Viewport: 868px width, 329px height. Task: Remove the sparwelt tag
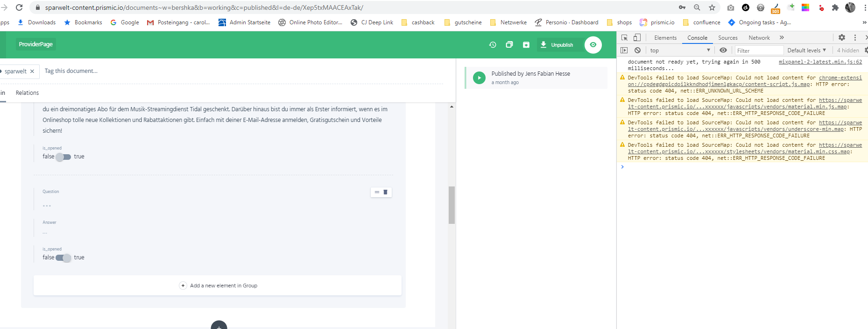[x=32, y=72]
